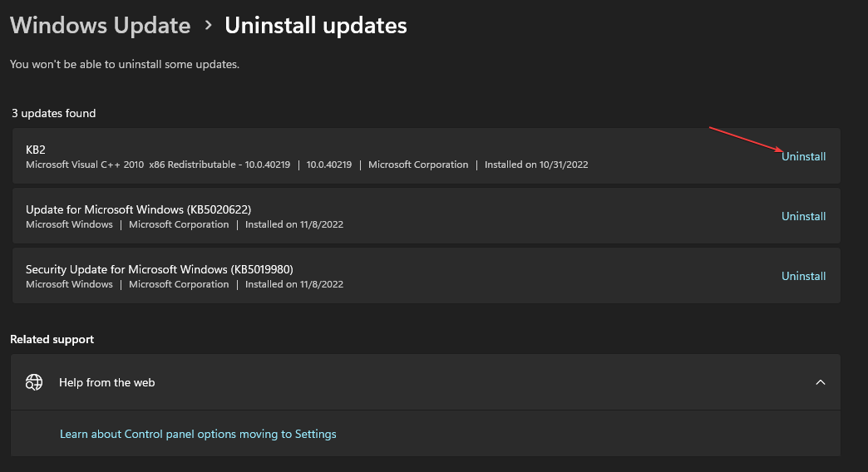The height and width of the screenshot is (472, 868).
Task: Click the Help from the web label
Action: coord(106,382)
